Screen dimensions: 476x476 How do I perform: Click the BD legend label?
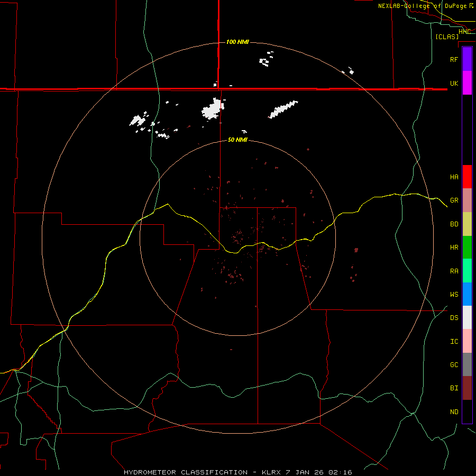tap(454, 224)
